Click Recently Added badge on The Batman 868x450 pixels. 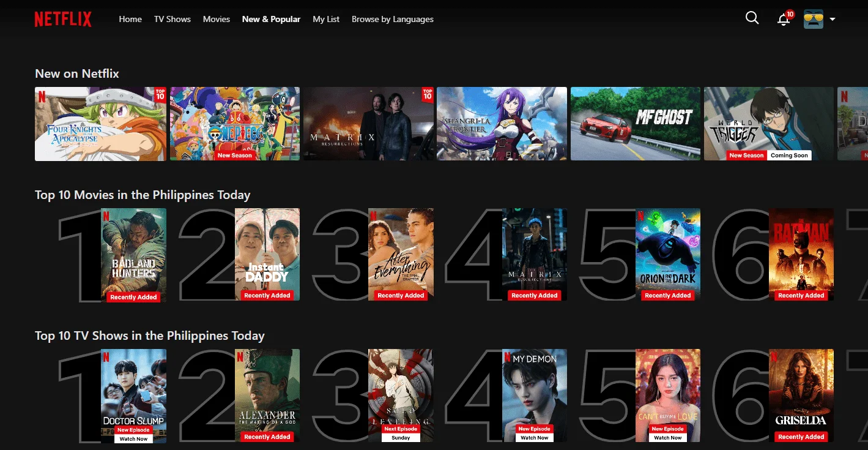coord(801,295)
